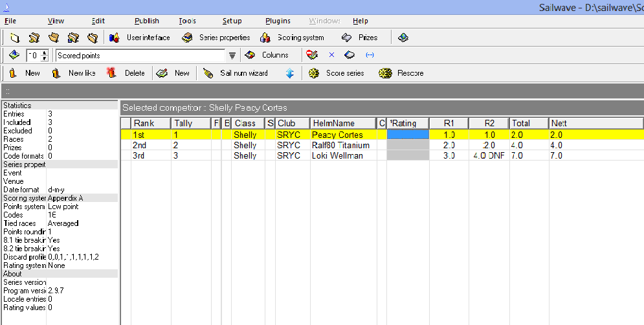Image resolution: width=644 pixels, height=325 pixels.
Task: Sort by the HelmName column header
Action: pyautogui.click(x=342, y=123)
